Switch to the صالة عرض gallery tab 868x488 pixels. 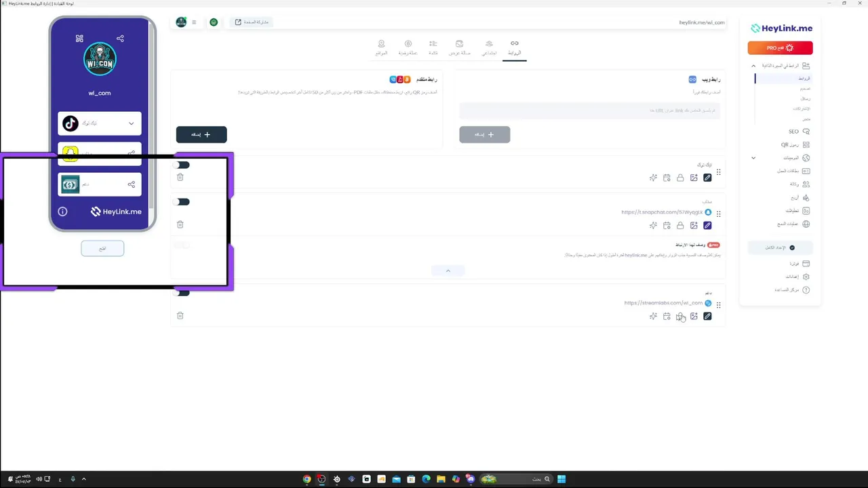pos(459,48)
